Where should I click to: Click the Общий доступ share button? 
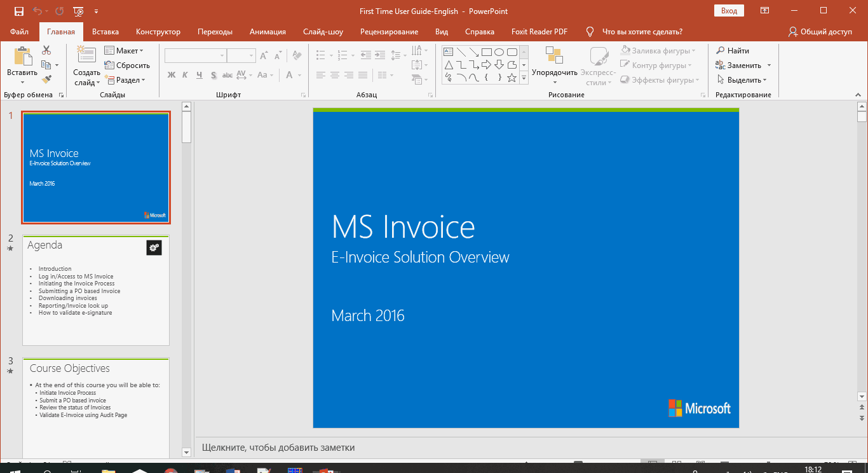(x=820, y=31)
